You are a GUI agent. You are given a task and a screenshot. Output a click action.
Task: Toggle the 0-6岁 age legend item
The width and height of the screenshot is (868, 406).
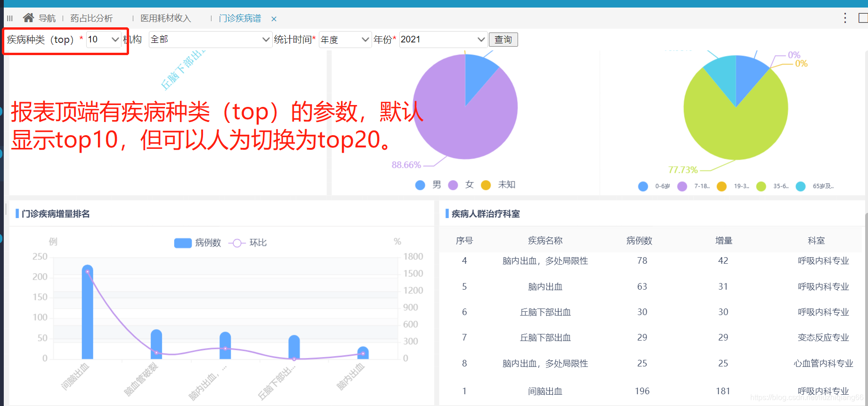pos(654,186)
